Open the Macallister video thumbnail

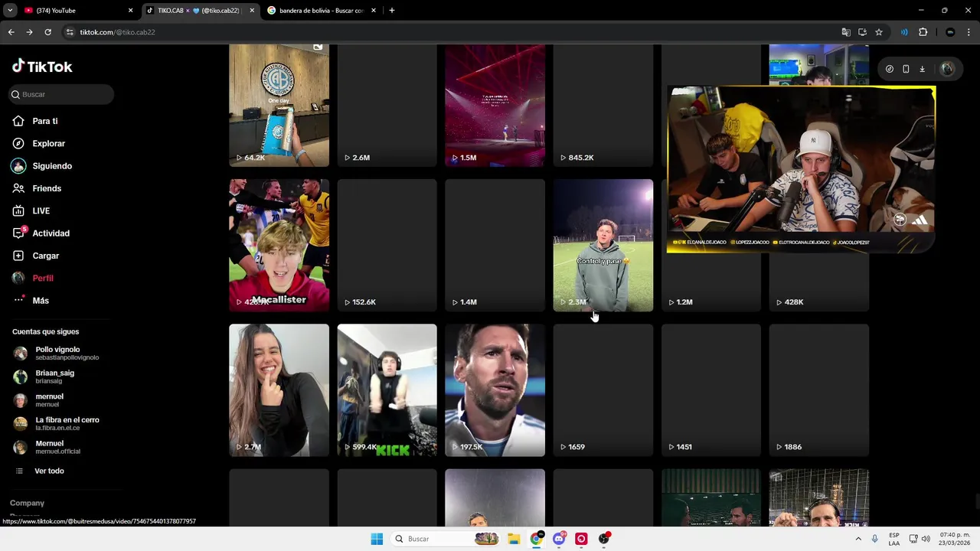279,245
